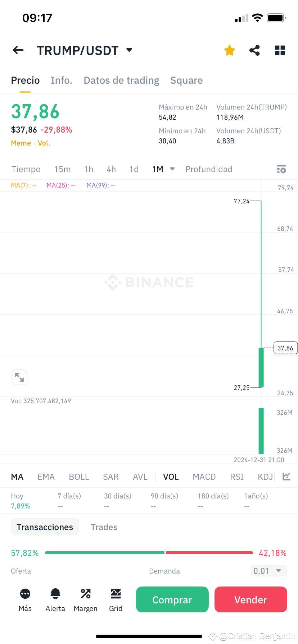298x644 pixels.
Task: Expand the interval dropdown arrow next to 1M
Action: coord(172,169)
